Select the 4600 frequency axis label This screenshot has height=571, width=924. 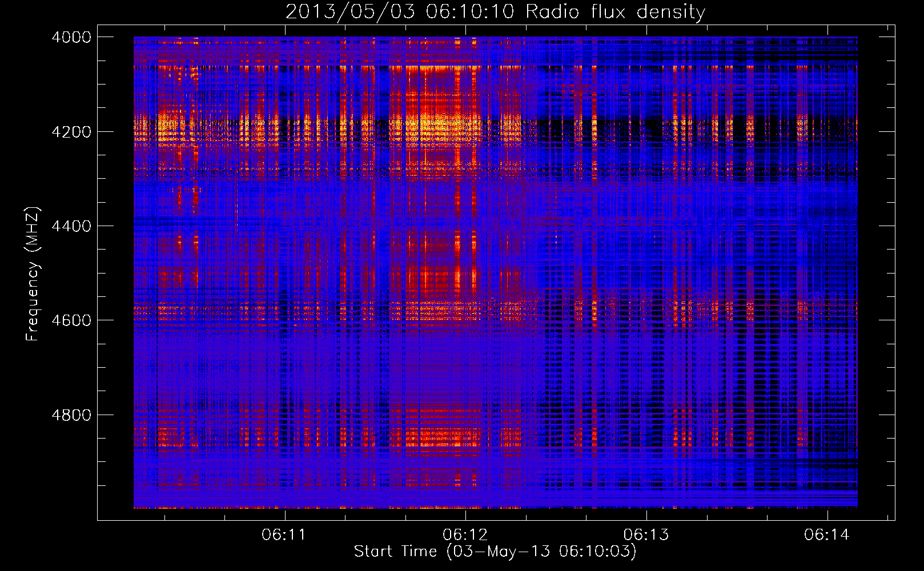(71, 320)
